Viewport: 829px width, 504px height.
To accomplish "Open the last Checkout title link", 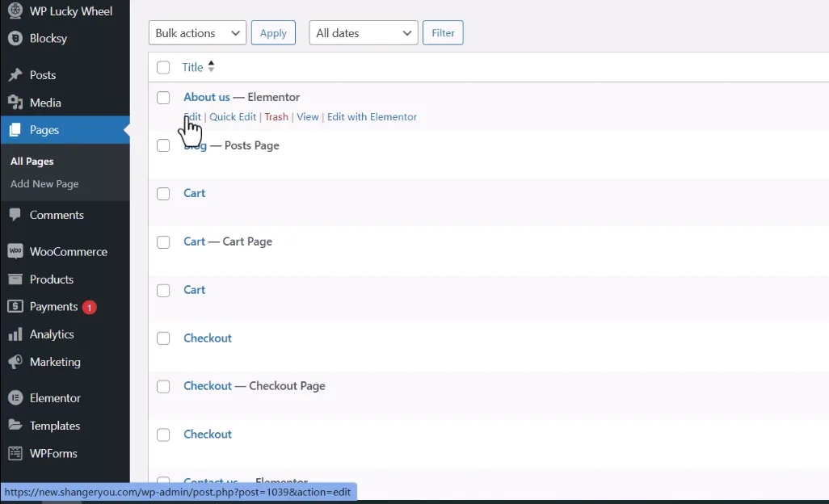I will pyautogui.click(x=208, y=435).
